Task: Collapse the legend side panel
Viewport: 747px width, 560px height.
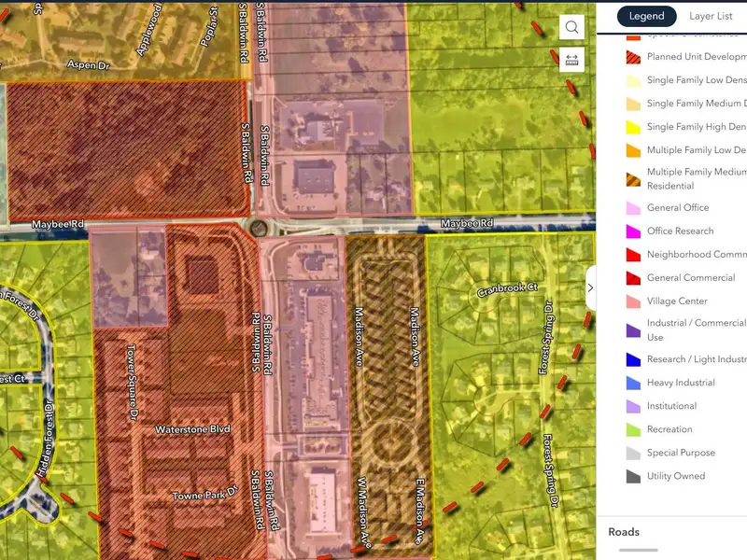Action: pos(590,288)
